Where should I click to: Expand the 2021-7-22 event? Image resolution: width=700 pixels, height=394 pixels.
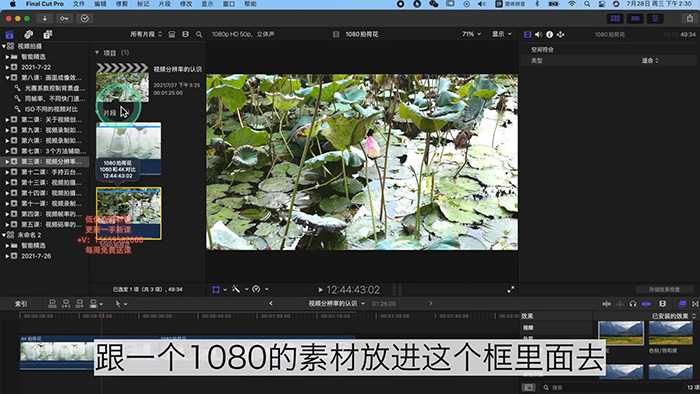pyautogui.click(x=7, y=67)
